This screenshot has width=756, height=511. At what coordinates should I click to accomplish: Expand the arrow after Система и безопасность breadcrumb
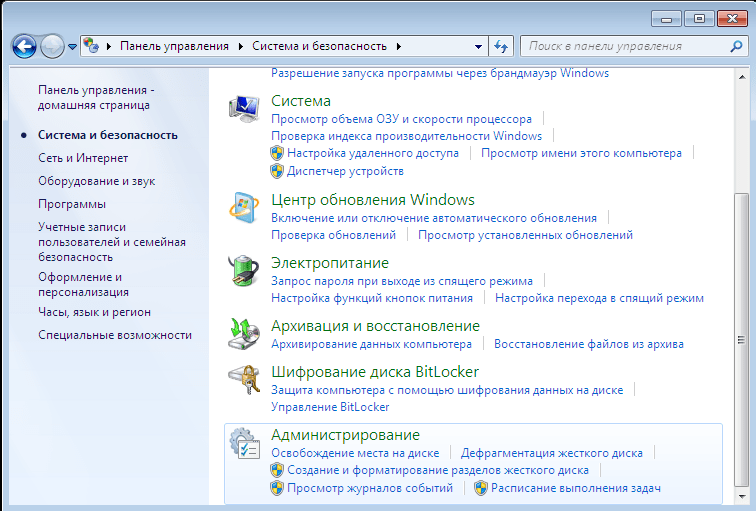coord(398,46)
